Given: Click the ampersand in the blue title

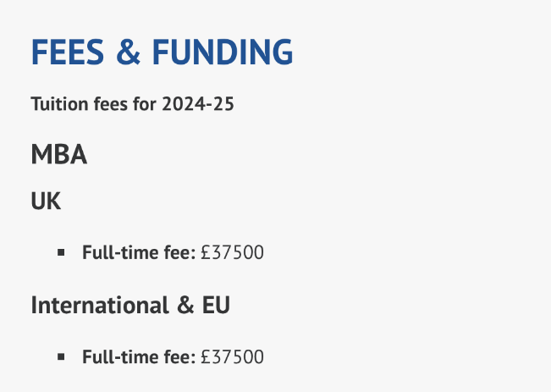Looking at the screenshot, I should pos(129,52).
